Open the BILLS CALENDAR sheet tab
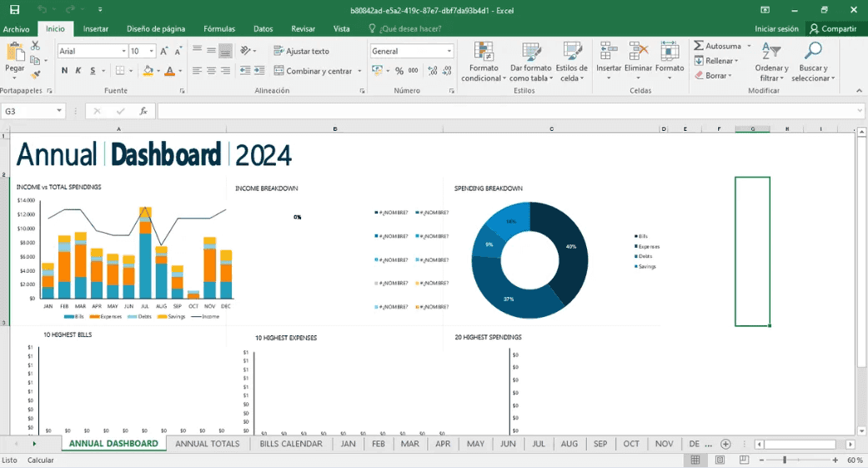The image size is (868, 468). (291, 444)
